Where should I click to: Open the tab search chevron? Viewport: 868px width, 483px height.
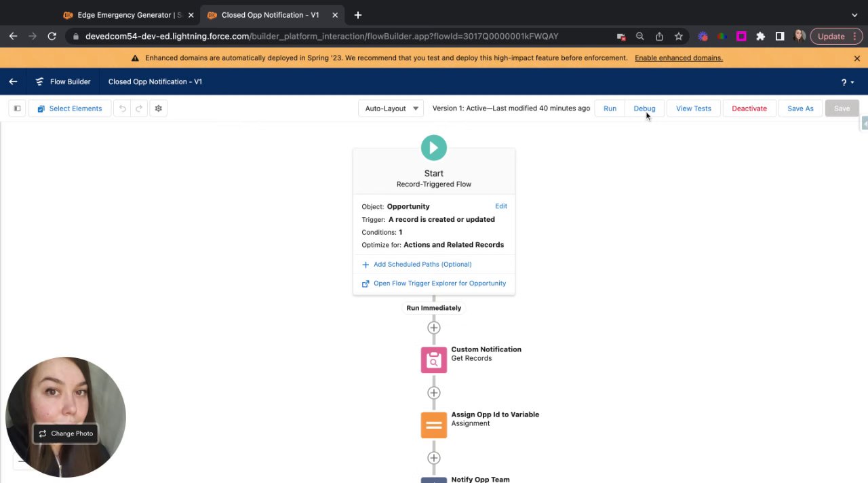854,15
